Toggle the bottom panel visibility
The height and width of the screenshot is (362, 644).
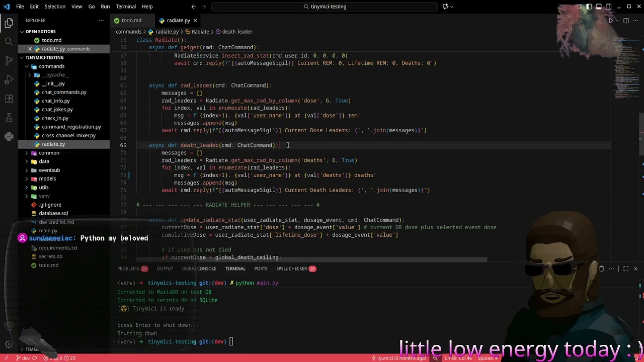[x=599, y=7]
